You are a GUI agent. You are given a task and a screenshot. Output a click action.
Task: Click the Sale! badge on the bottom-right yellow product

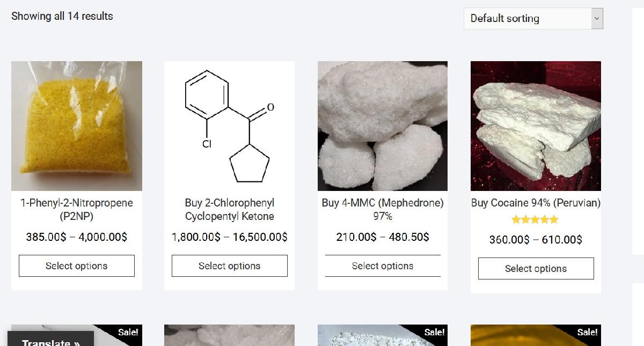(587, 332)
